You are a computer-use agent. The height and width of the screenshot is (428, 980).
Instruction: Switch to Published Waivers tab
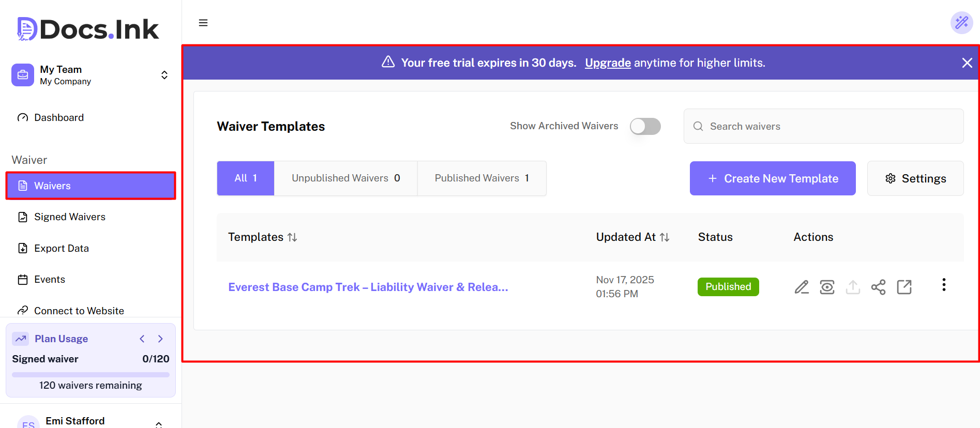click(481, 178)
